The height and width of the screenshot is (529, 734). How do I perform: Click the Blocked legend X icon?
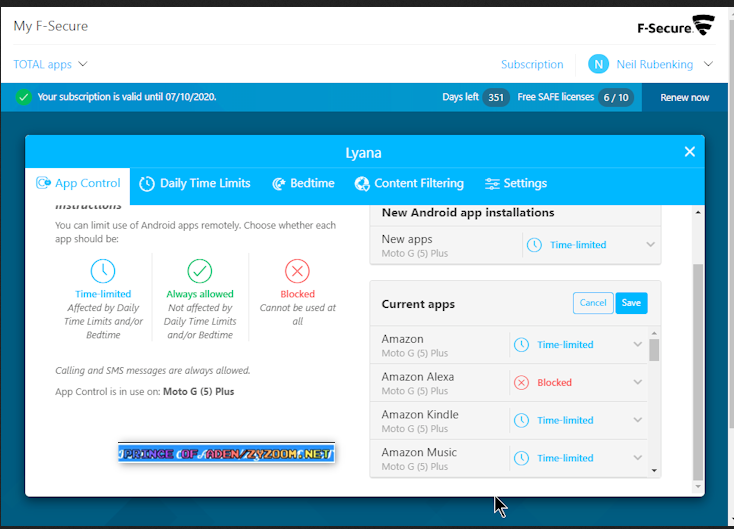297,271
